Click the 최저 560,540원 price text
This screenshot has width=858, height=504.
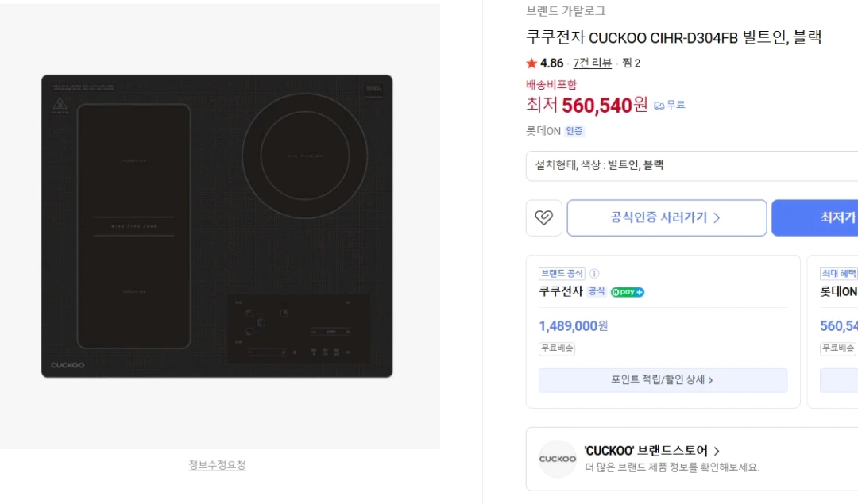(586, 105)
